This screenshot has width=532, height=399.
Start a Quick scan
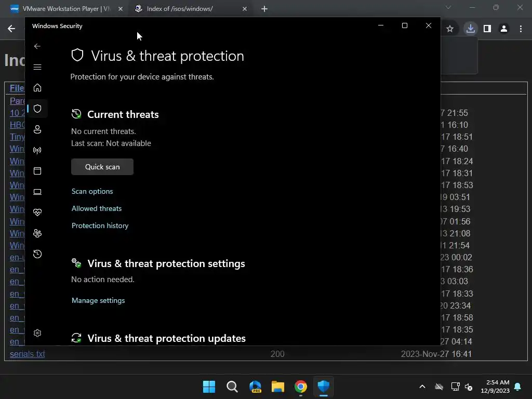102,167
